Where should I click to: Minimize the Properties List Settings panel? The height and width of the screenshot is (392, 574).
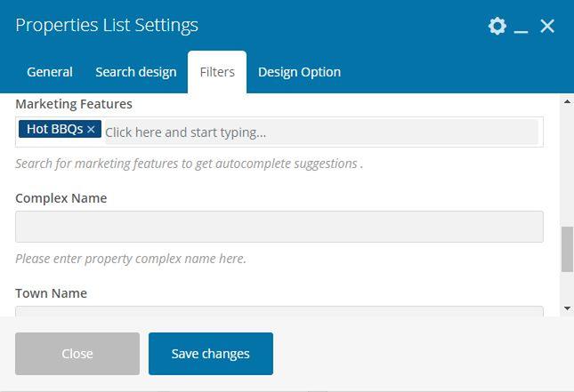click(x=521, y=27)
